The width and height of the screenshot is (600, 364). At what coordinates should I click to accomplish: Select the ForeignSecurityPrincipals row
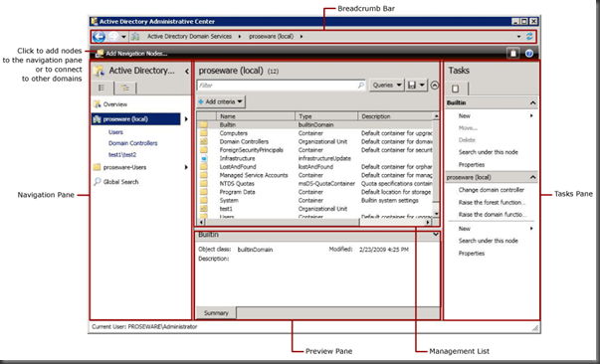point(315,150)
